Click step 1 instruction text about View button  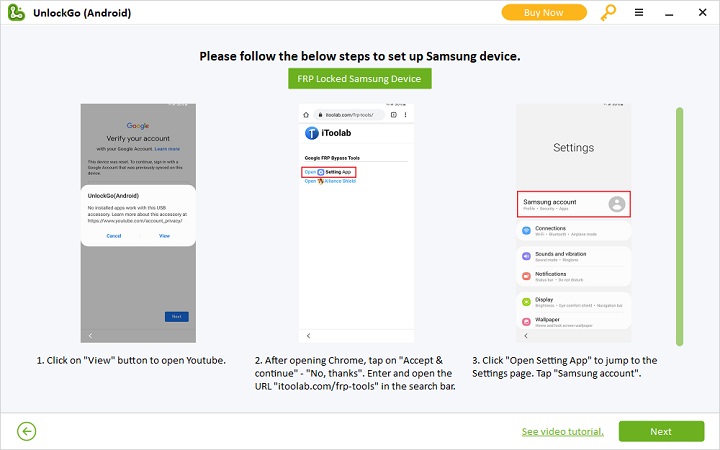131,360
